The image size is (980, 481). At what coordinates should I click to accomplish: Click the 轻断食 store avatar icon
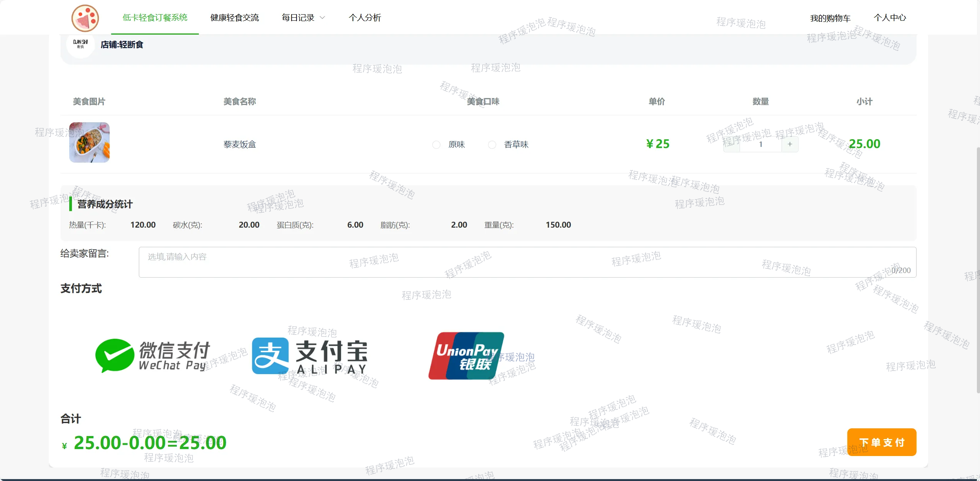click(80, 44)
